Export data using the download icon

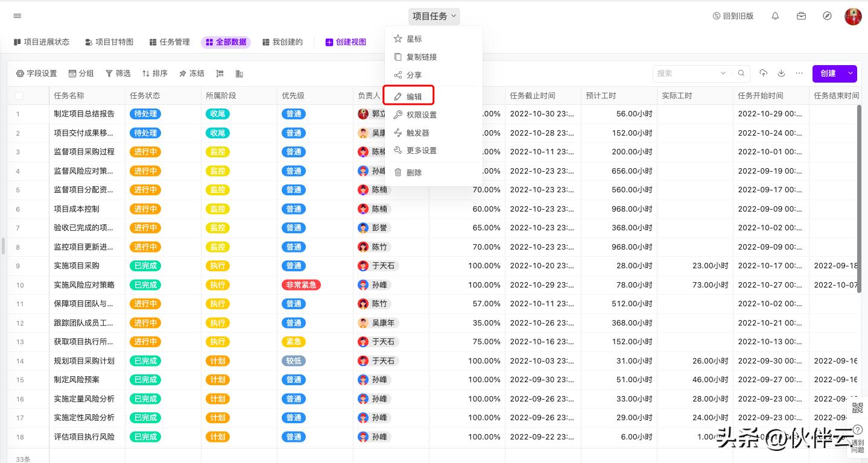[x=781, y=73]
